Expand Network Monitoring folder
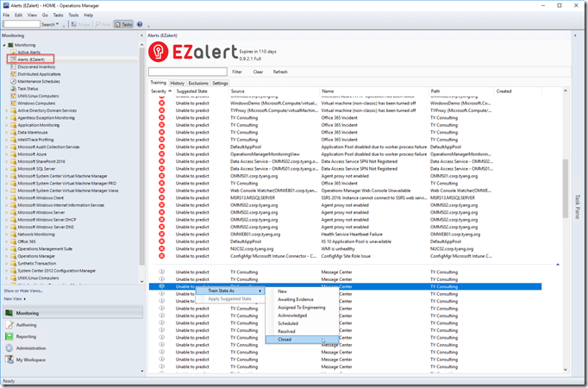This screenshot has width=588, height=388. tap(6, 235)
